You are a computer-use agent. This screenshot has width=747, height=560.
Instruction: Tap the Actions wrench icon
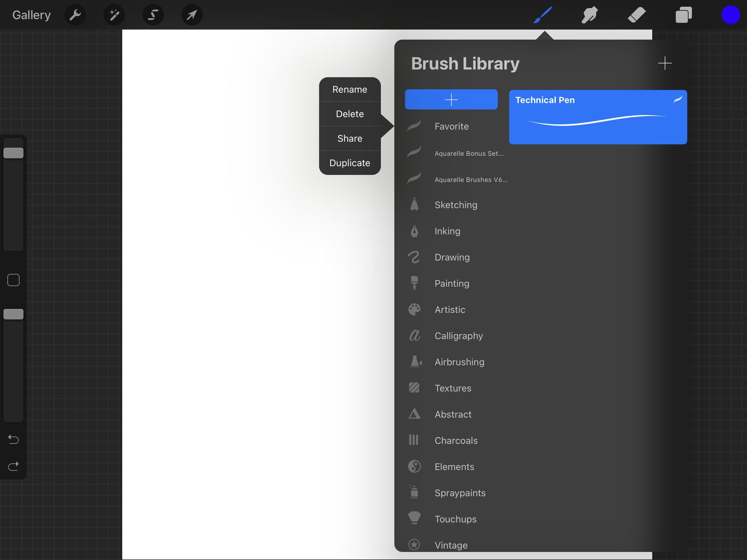point(75,14)
